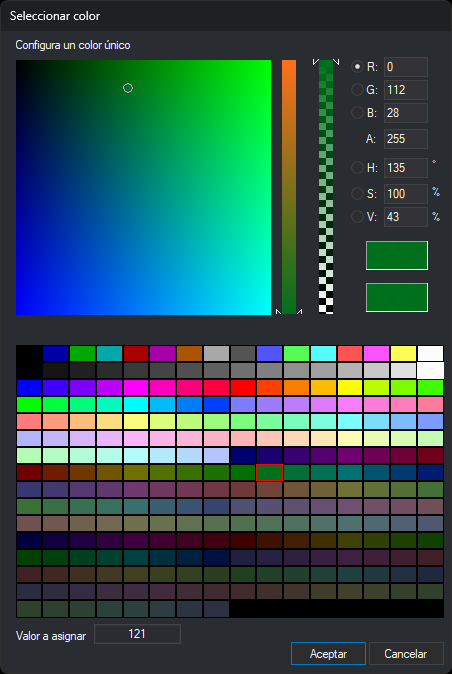This screenshot has height=674, width=452.
Task: Select the B (blue) channel radio button
Action: tap(357, 113)
